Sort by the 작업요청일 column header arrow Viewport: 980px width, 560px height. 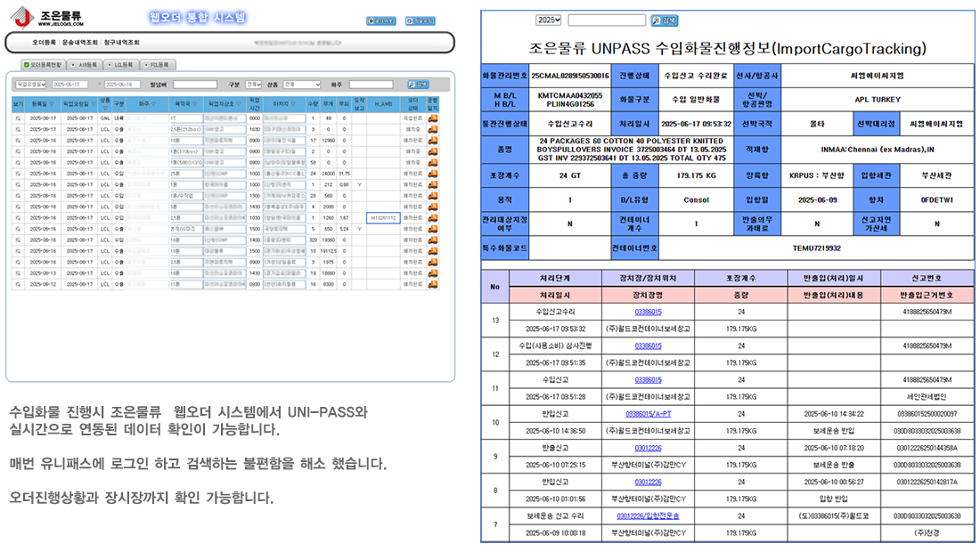(x=94, y=104)
